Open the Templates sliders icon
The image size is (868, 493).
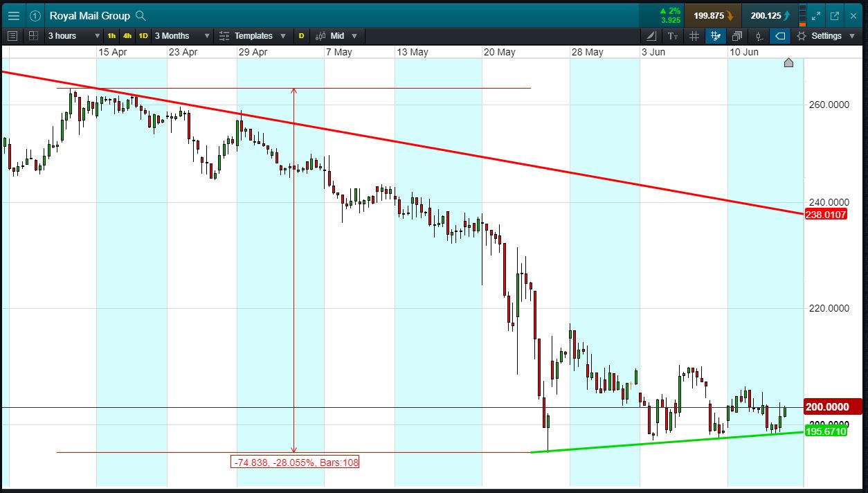[224, 36]
